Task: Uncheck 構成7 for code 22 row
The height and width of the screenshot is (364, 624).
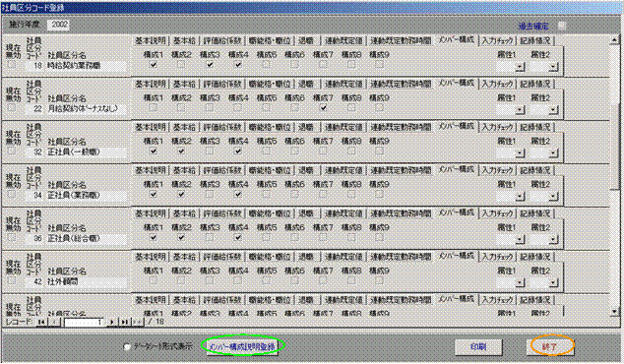Action: tap(323, 108)
